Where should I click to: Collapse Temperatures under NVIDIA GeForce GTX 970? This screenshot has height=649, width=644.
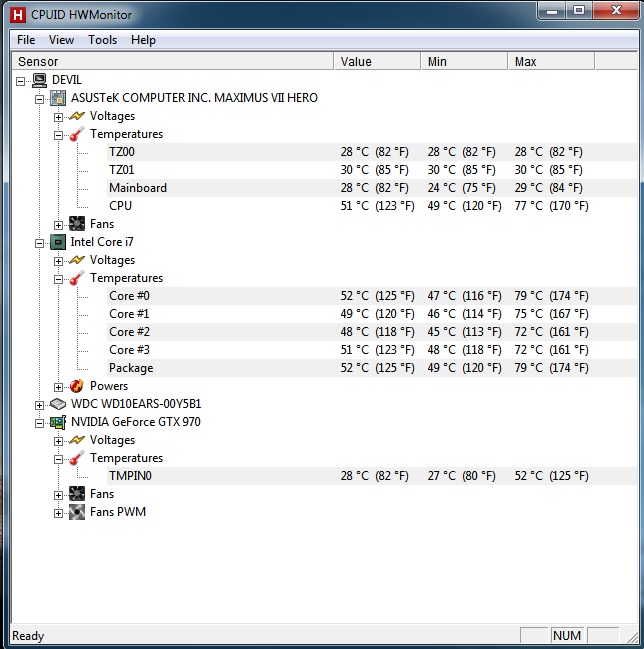tap(58, 459)
